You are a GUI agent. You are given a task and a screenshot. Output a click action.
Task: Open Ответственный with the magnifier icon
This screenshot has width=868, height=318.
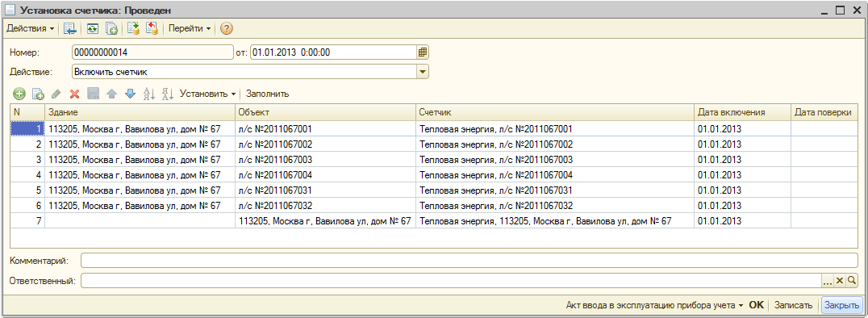tap(852, 281)
